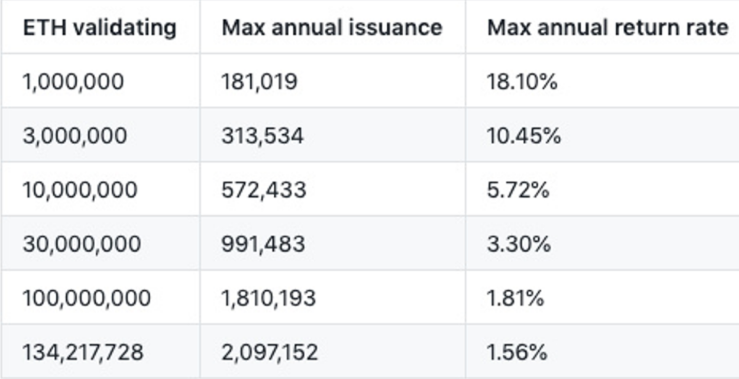Screen dimensions: 739x379
Task: Select the 1.81% return rate value
Action: 515,298
